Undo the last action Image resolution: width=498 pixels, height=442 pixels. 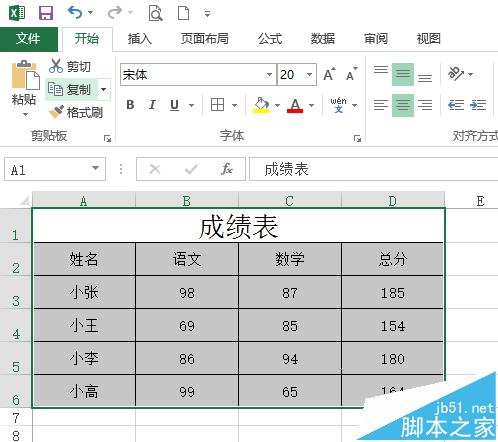point(75,13)
